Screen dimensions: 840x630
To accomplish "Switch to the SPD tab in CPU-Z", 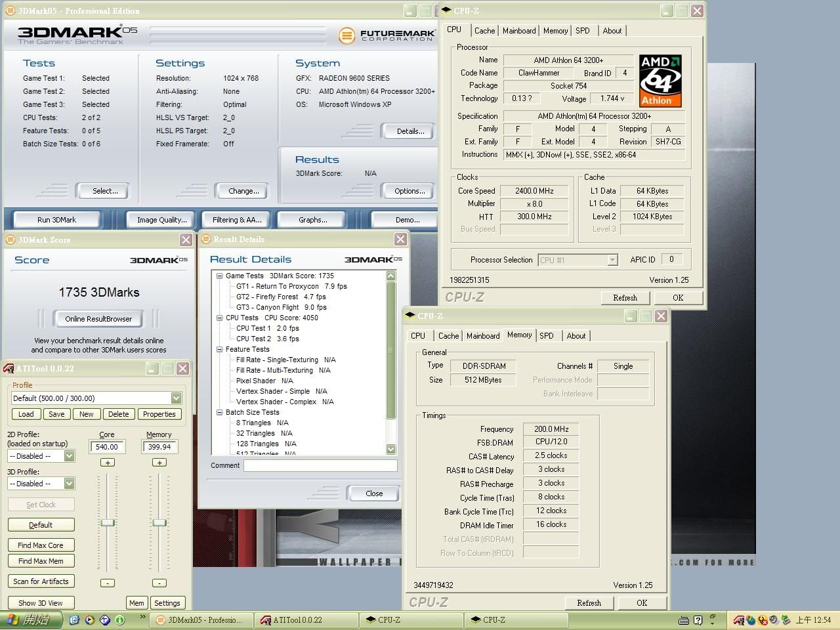I will pos(583,30).
